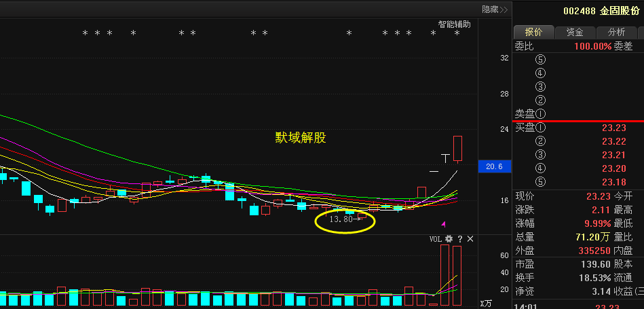The height and width of the screenshot is (309, 644).
Task: Click the VOL indicator label
Action: 436,239
